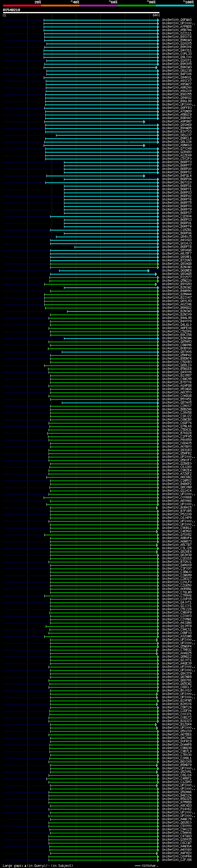Click the orange ~40% identity legend segment

[x=60, y=6]
